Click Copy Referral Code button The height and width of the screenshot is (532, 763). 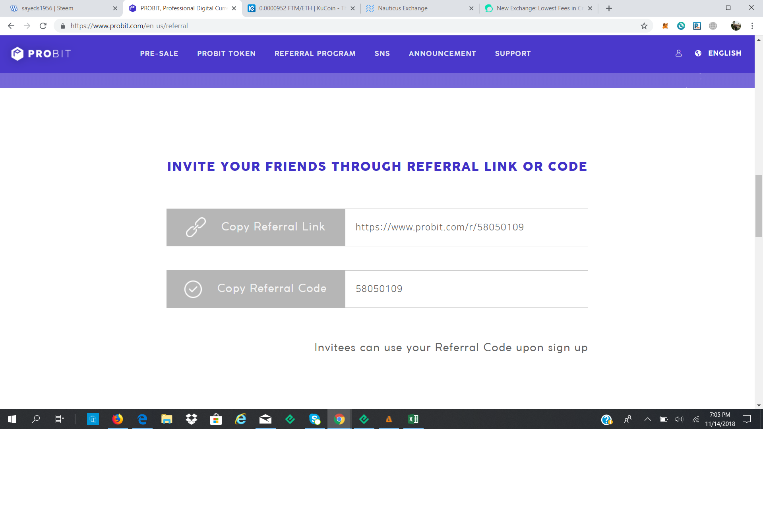[x=256, y=289]
